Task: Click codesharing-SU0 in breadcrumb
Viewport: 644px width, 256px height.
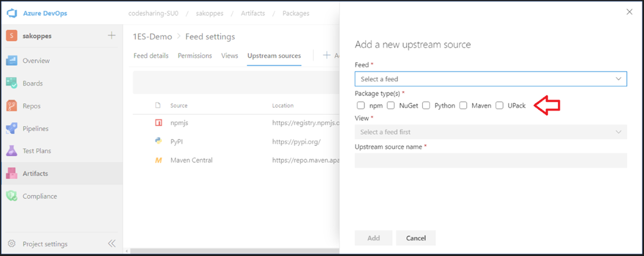Action: pos(153,13)
